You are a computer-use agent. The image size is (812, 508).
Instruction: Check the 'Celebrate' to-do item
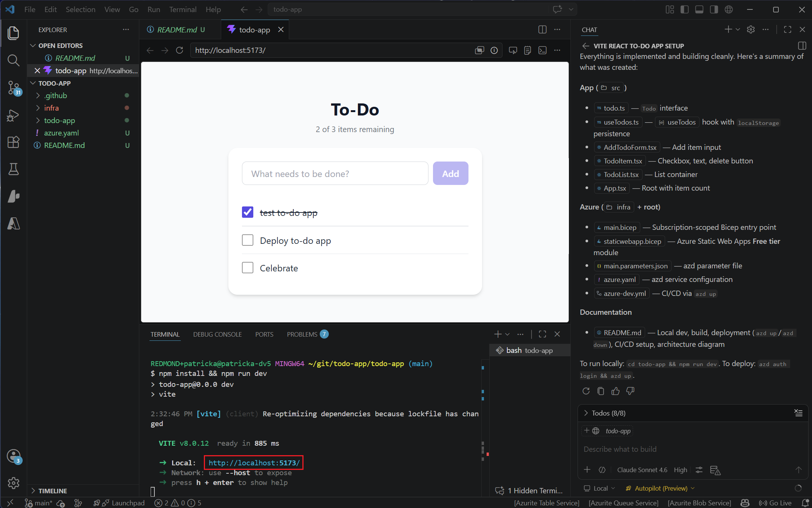[x=248, y=268]
